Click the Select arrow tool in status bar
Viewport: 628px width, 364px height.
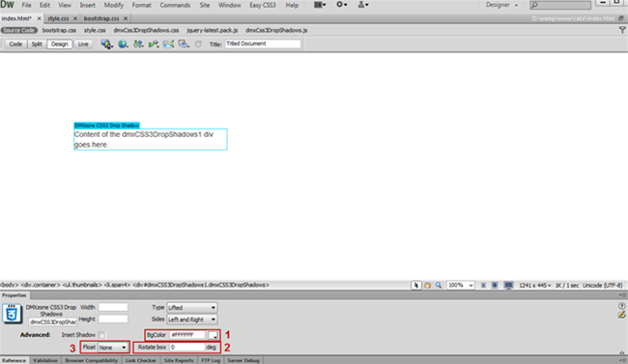(416, 285)
